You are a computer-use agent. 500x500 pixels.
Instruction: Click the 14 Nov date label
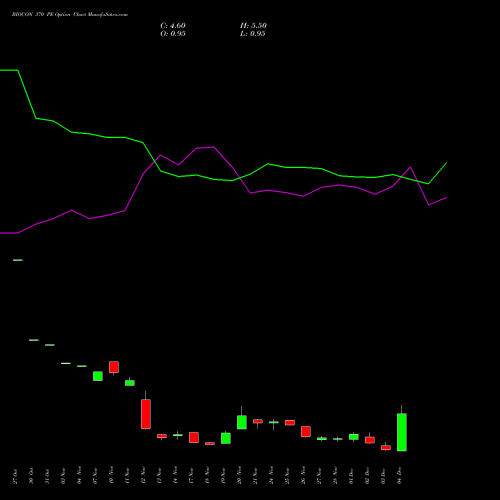175,476
